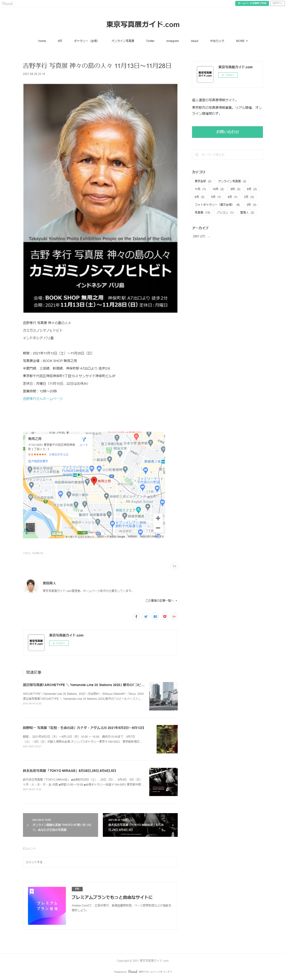
Task: Open the 吉野孝行さんホームページ link
Action: point(43,399)
